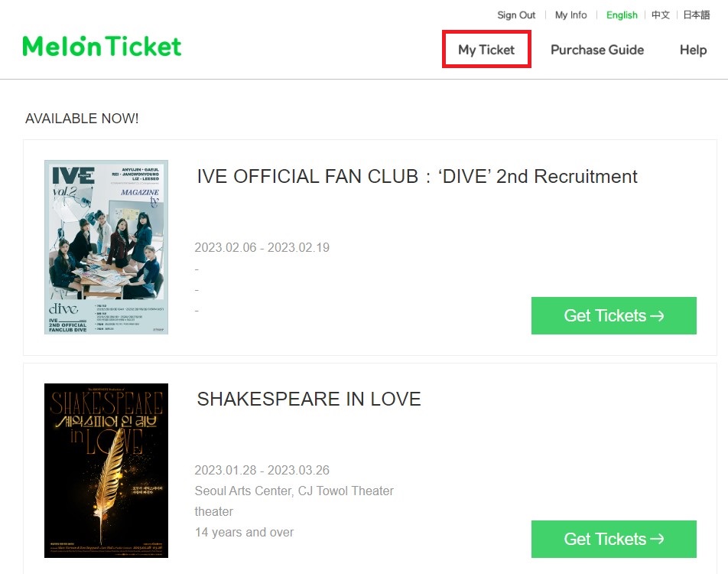
Task: Click the IVE OFFICIAL FAN CLUB title
Action: tap(417, 177)
